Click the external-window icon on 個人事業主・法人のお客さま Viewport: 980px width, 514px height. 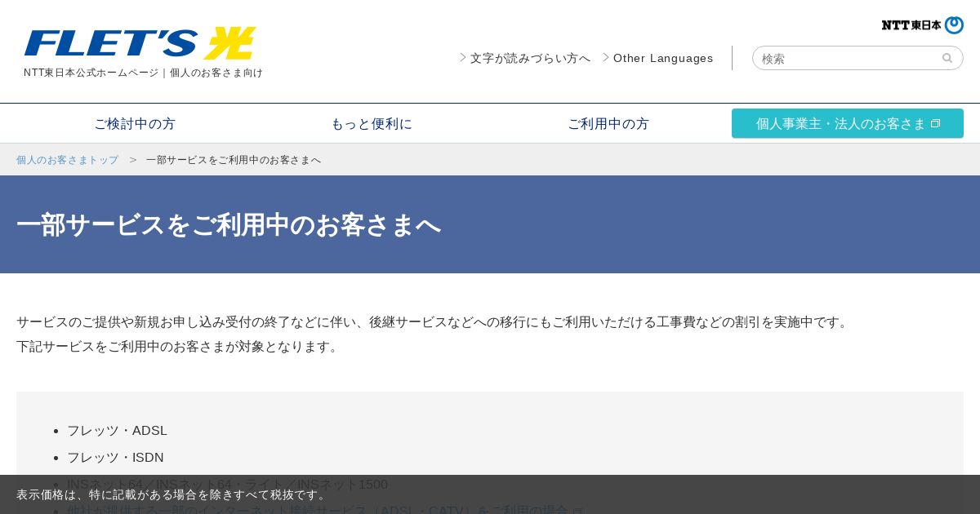(x=936, y=124)
